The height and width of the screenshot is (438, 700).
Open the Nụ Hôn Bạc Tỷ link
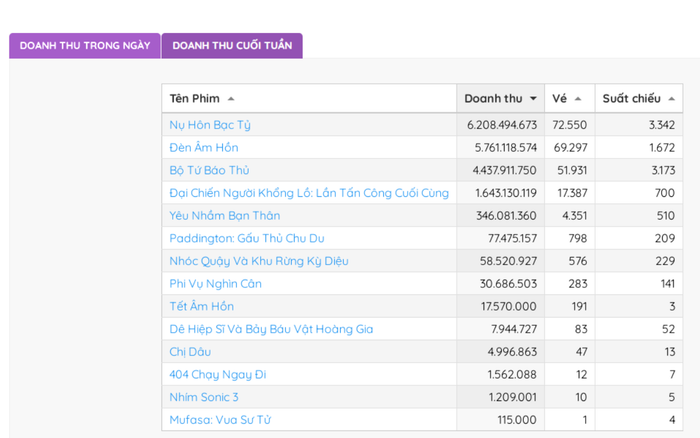[210, 125]
